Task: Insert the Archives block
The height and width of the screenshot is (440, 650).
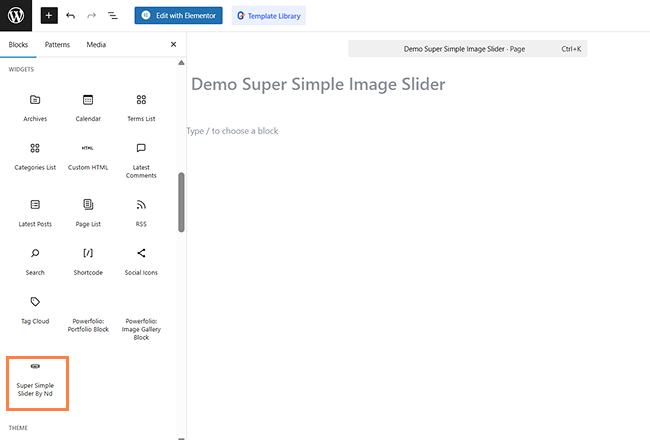Action: pyautogui.click(x=35, y=107)
